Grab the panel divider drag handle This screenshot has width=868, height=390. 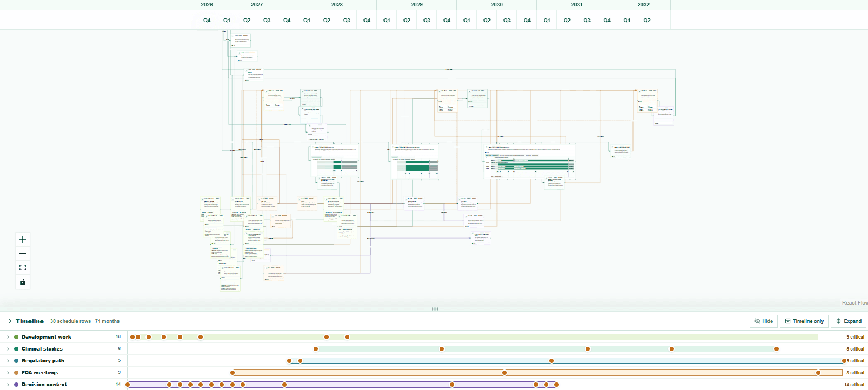(435, 309)
